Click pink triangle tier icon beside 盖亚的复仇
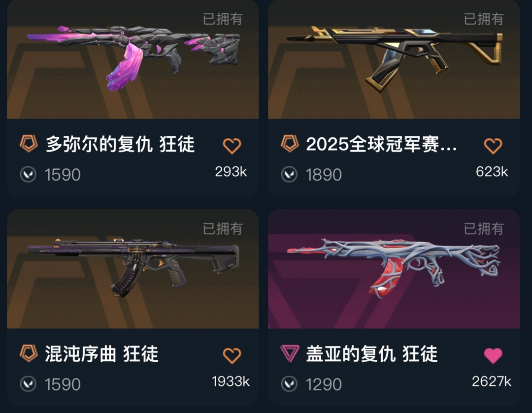Viewport: 532px width, 413px height. click(x=290, y=353)
